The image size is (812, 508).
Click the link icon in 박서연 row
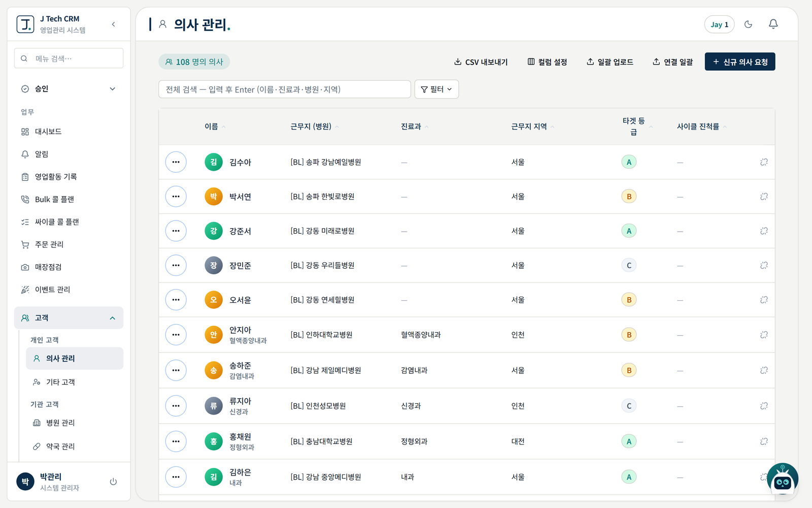pyautogui.click(x=764, y=197)
